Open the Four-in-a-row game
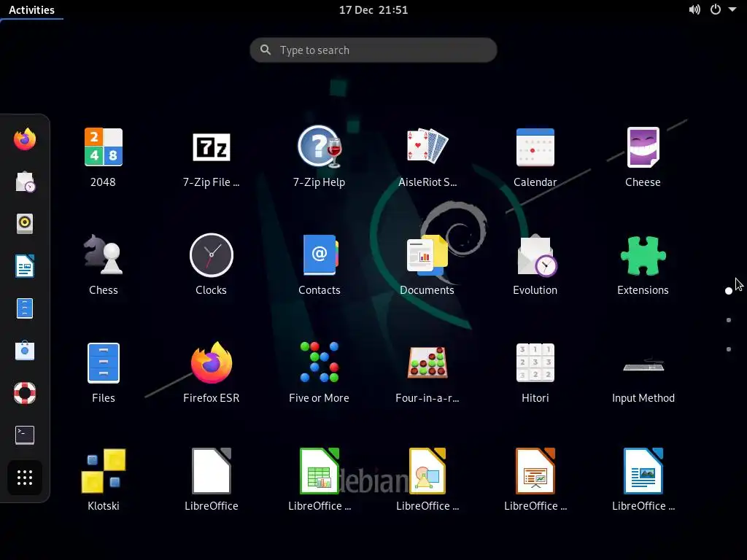 coord(427,362)
